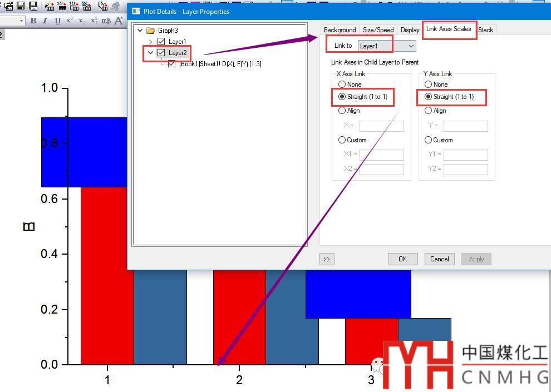Select the Layer2 tree item
Screen dimensions: 551x392
pos(178,53)
